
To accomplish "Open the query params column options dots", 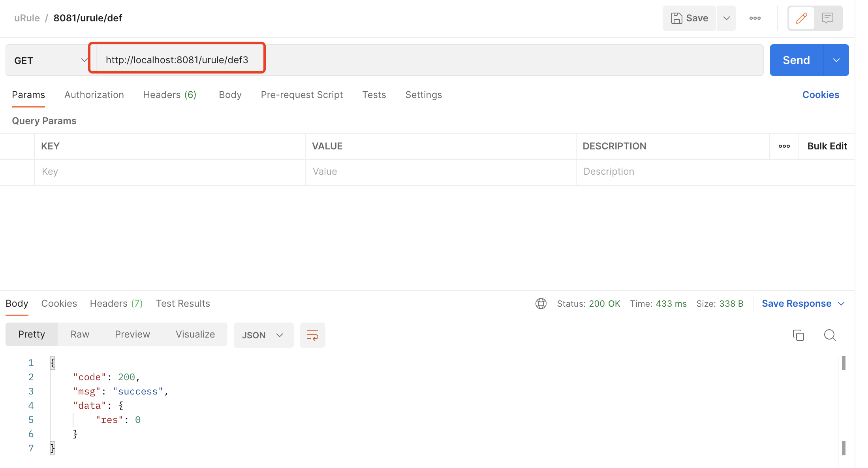I will click(x=784, y=146).
